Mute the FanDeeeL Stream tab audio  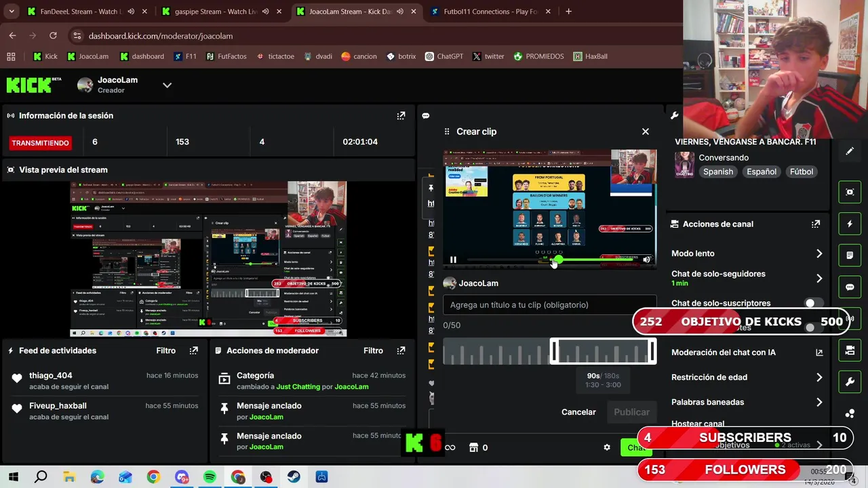[131, 12]
